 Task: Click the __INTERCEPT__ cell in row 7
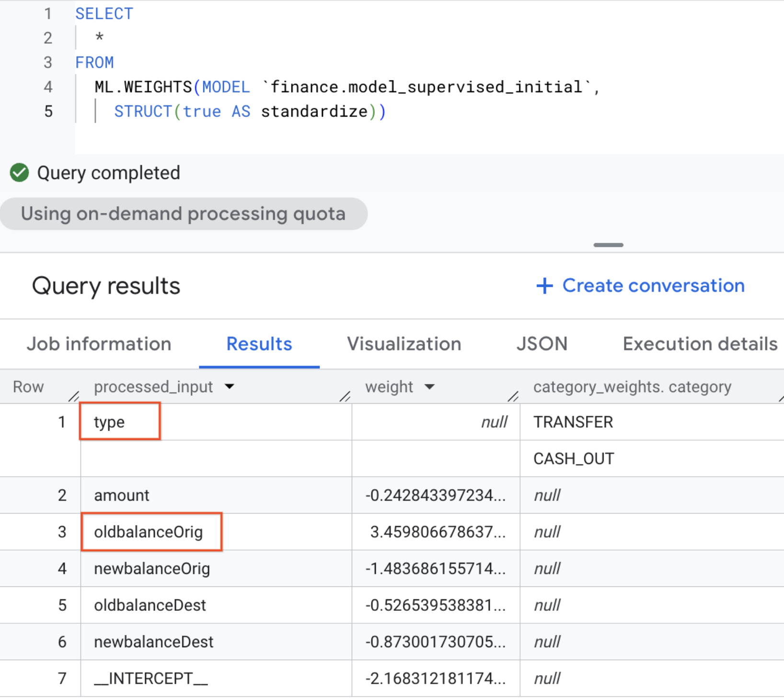click(151, 678)
